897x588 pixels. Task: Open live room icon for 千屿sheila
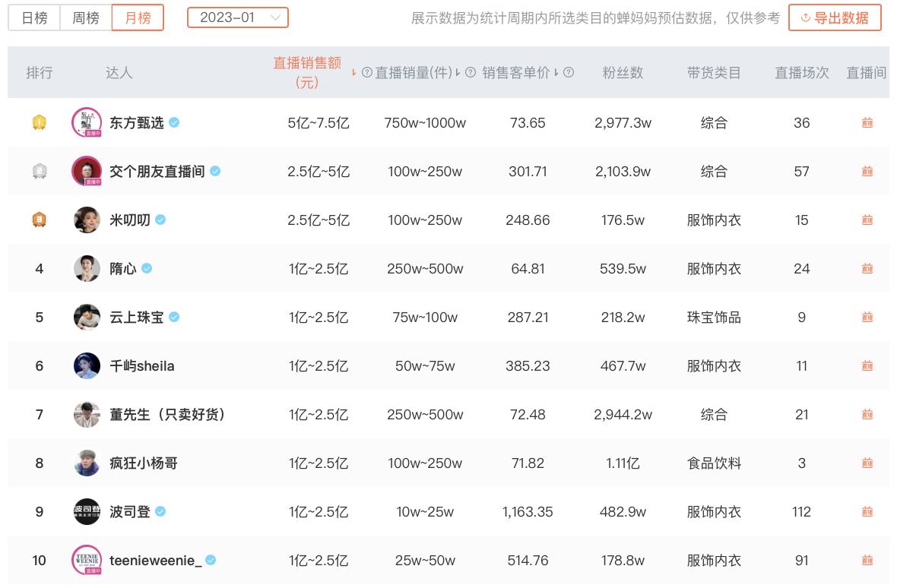[867, 365]
